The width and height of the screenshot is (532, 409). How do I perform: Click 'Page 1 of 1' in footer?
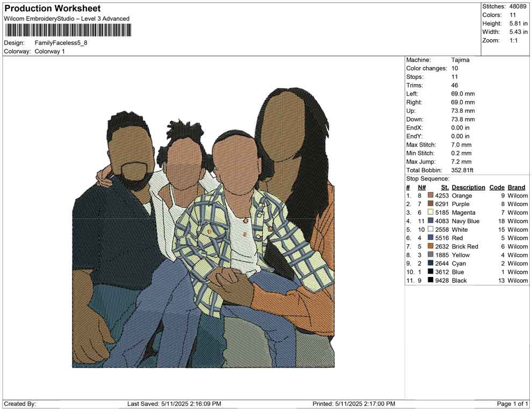[x=512, y=404]
